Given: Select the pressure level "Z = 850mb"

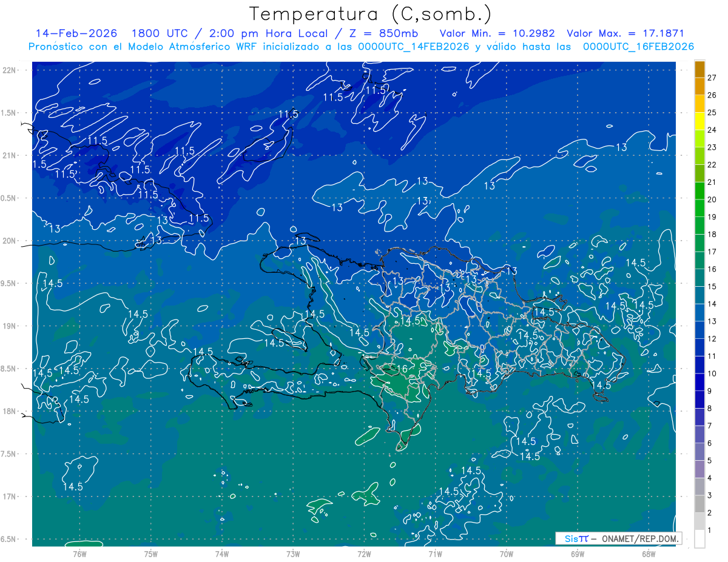Looking at the screenshot, I should pyautogui.click(x=383, y=33).
